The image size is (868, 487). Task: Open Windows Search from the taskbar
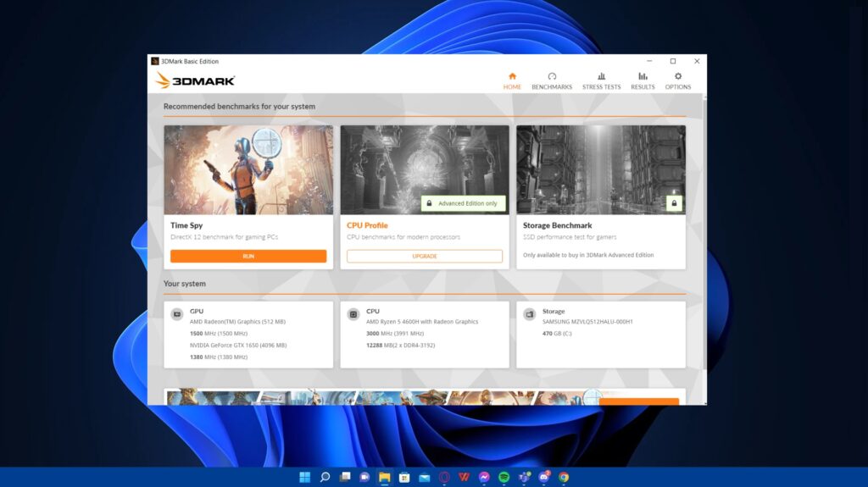325,477
